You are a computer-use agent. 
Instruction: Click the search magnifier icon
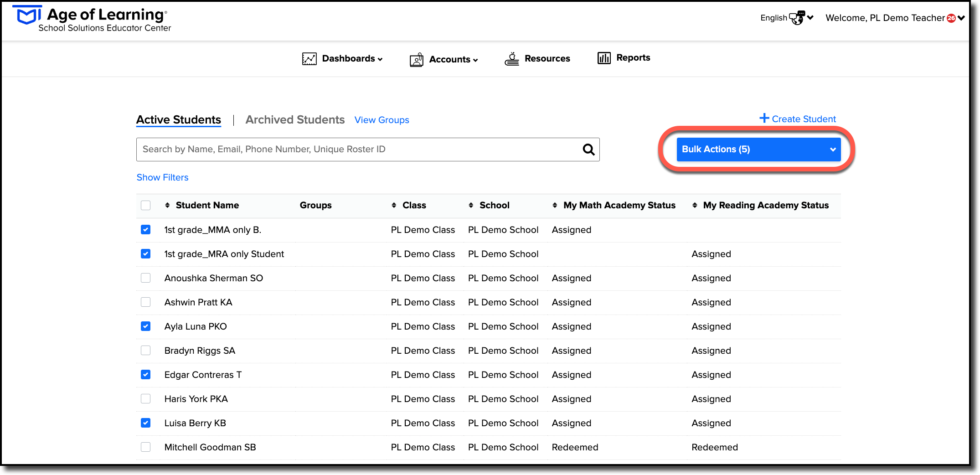pyautogui.click(x=588, y=150)
